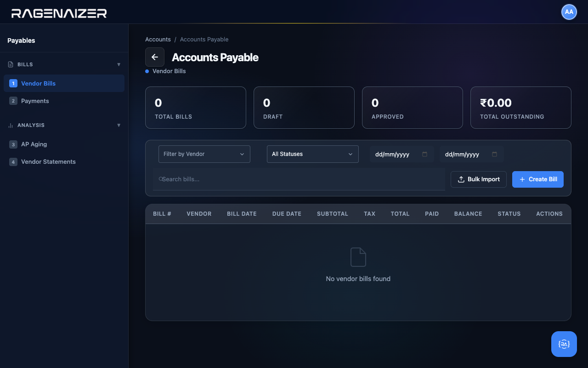Click the Analysis bar chart icon
The width and height of the screenshot is (588, 368).
pyautogui.click(x=11, y=125)
